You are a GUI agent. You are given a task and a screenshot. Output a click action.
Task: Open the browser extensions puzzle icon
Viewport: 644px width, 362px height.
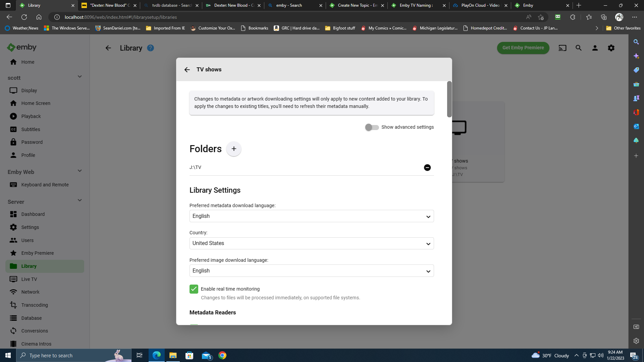[573, 17]
